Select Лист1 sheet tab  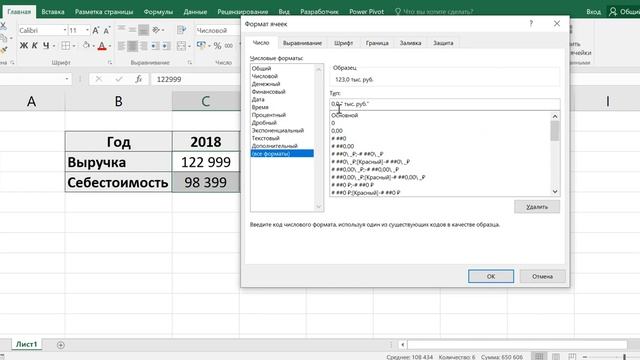click(x=27, y=344)
